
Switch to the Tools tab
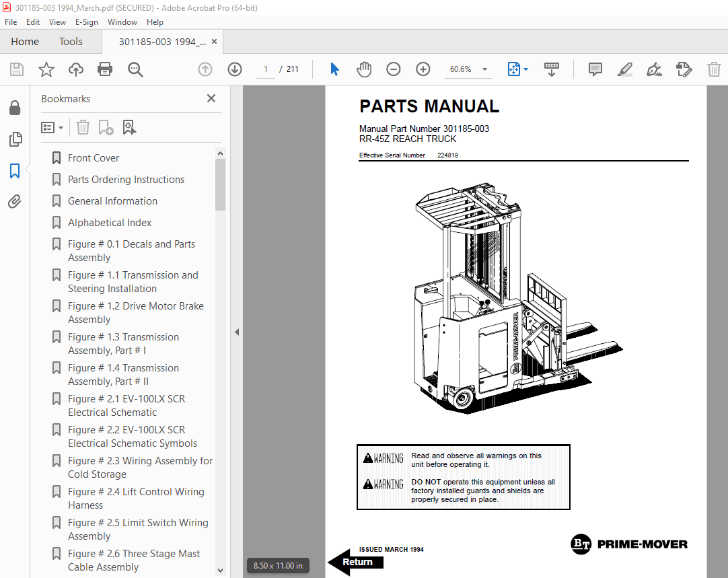tap(71, 41)
